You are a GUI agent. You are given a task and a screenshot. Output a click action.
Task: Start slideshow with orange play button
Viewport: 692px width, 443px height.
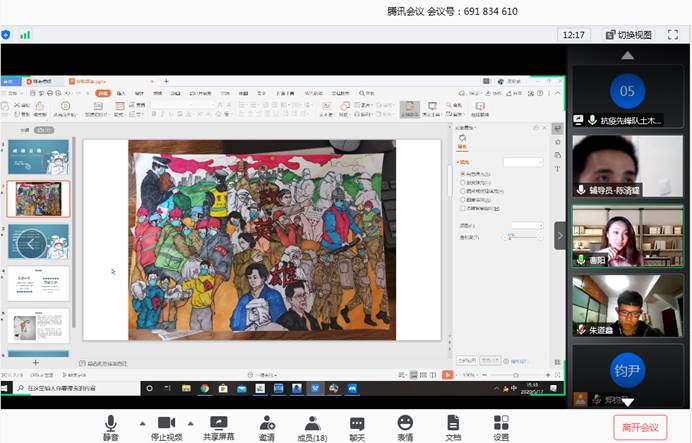tap(448, 375)
